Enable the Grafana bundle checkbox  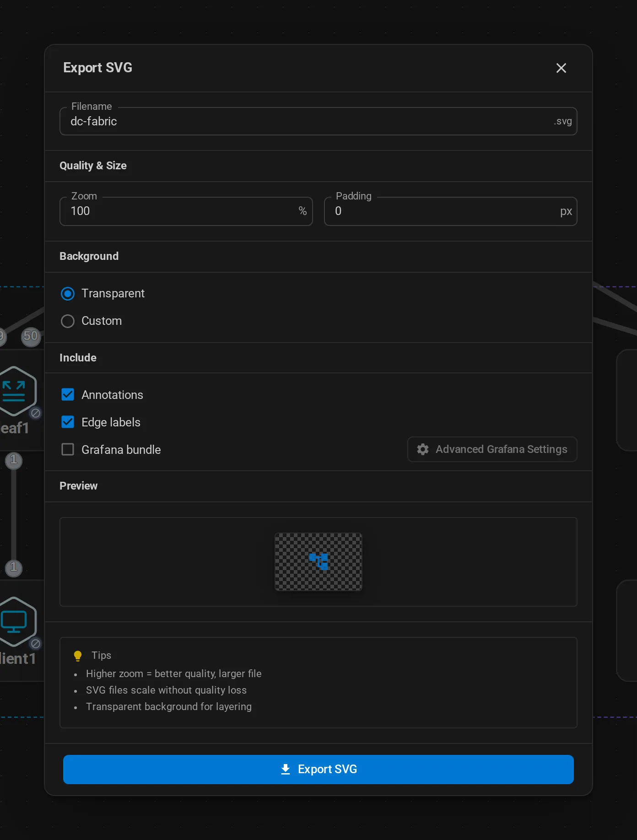coord(68,449)
